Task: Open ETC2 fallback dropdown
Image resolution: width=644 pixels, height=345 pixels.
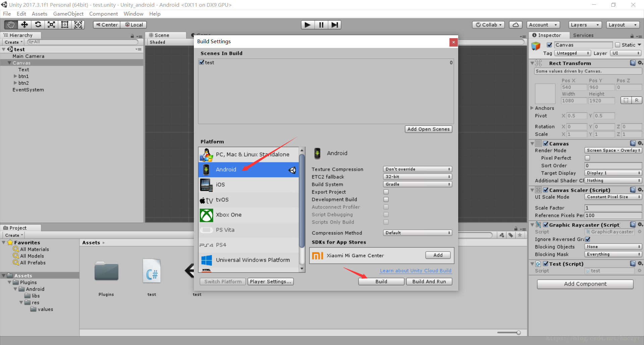Action: point(418,177)
